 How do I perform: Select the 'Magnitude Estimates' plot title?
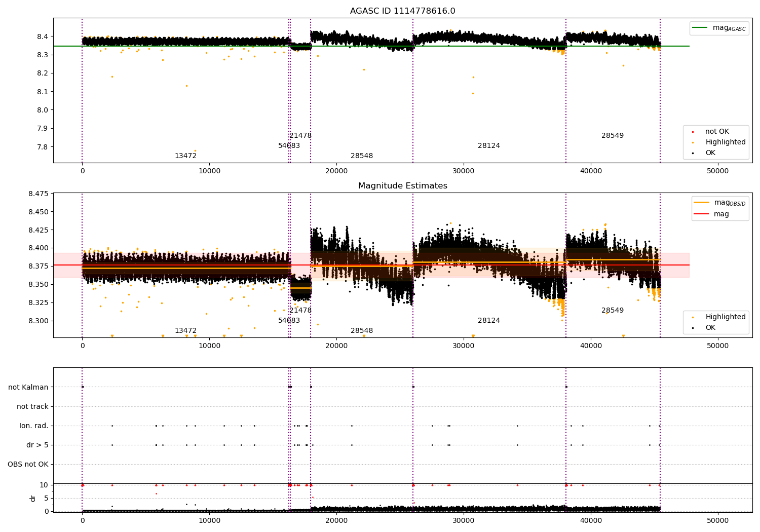click(x=402, y=186)
